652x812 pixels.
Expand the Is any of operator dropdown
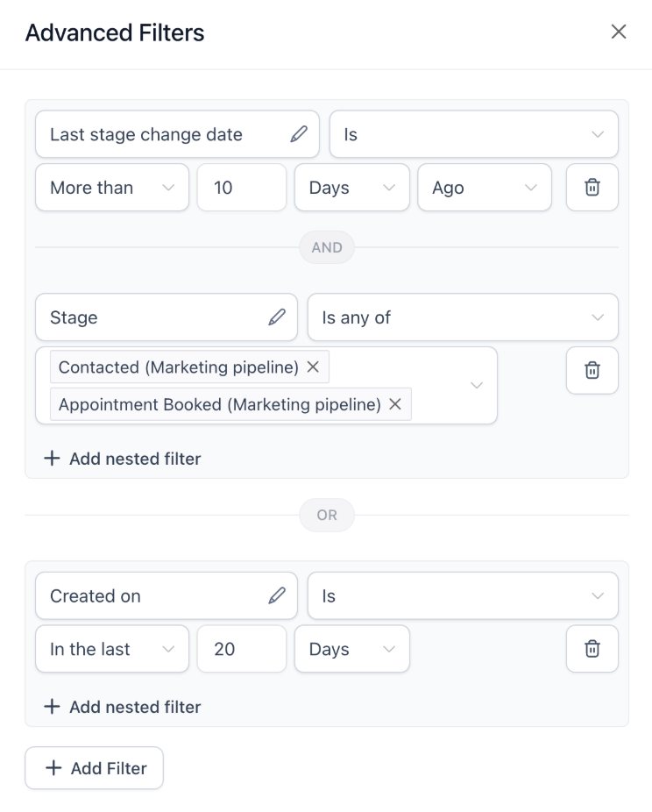tap(463, 317)
